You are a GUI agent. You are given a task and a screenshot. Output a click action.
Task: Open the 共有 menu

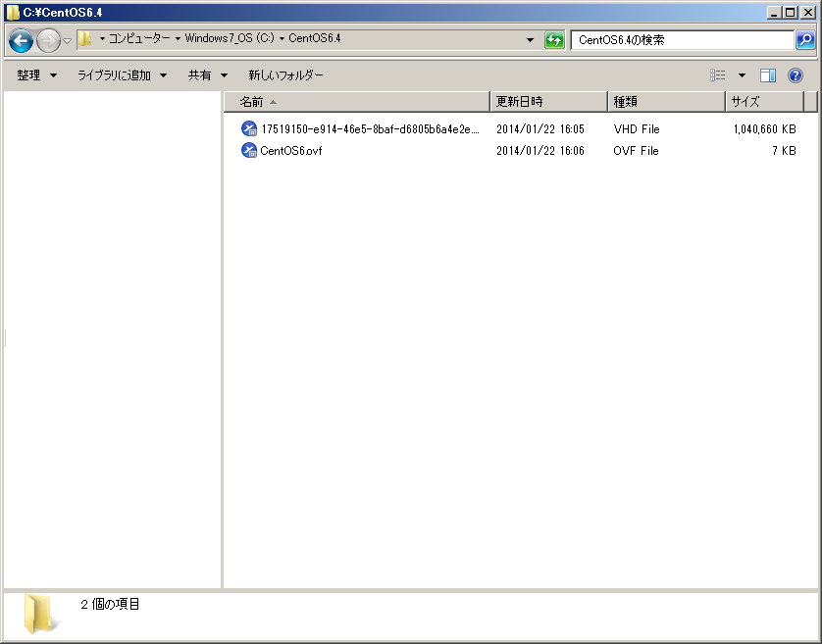208,75
